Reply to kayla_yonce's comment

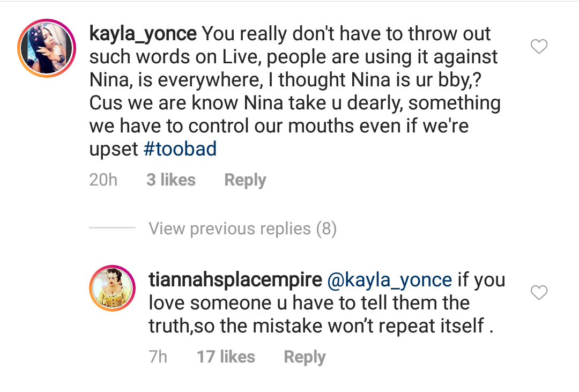245,180
